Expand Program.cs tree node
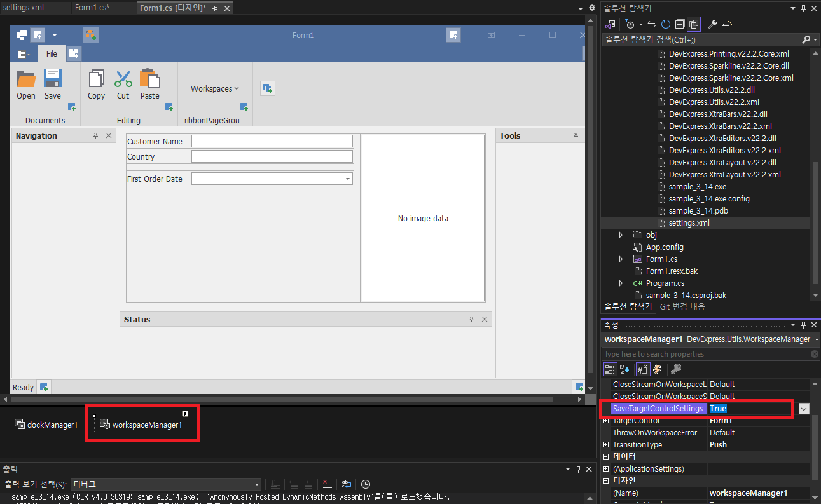This screenshot has width=821, height=504. (621, 283)
